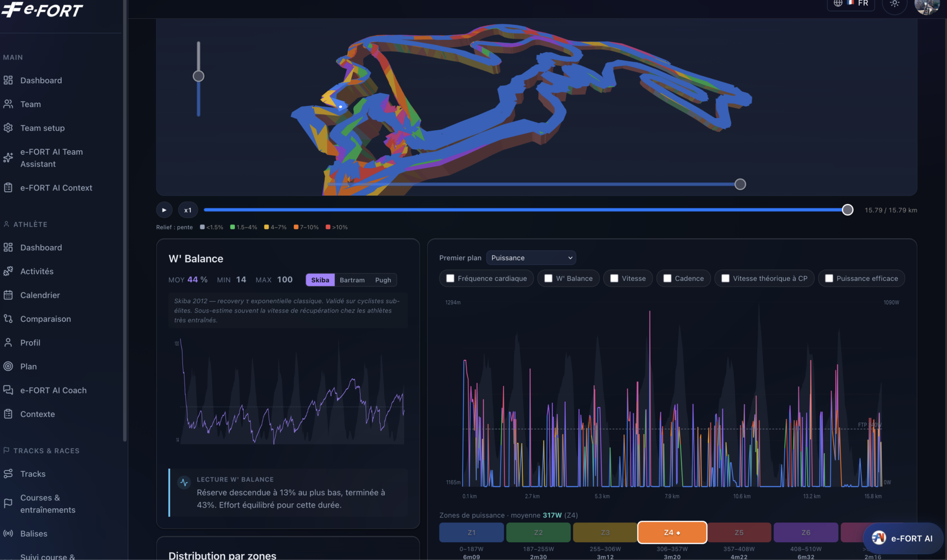
Task: Click the e-FORT AI Team Assistant sparkle icon
Action: tap(8, 158)
